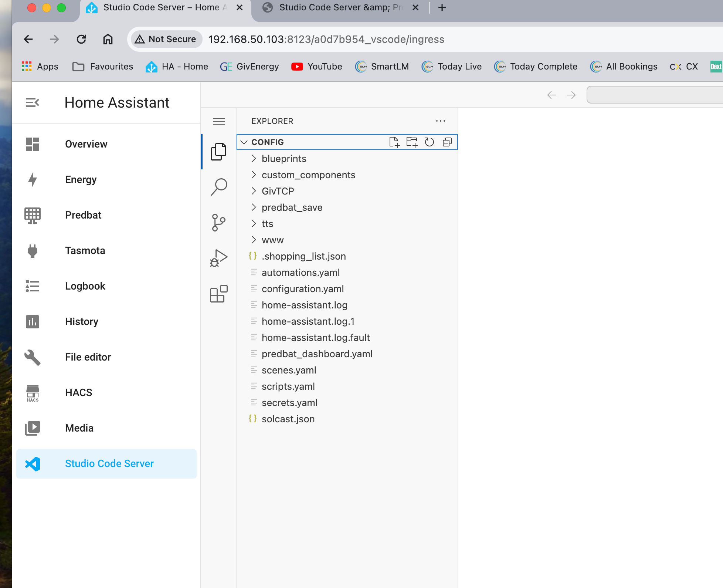Screen dimensions: 723x588
Task: Open the Today Live bookmark
Action: [x=452, y=67]
